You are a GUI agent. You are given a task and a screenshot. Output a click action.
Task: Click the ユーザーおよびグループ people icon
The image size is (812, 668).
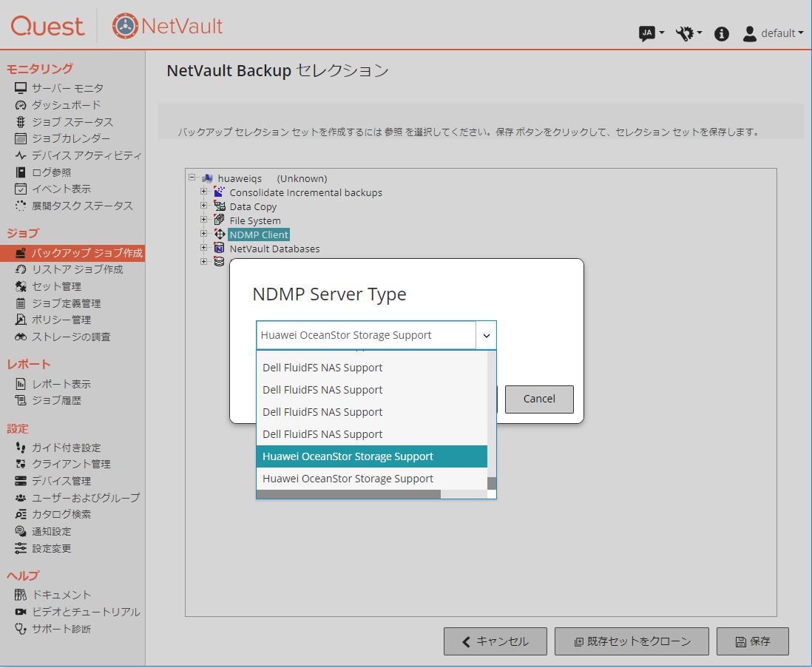[x=21, y=498]
